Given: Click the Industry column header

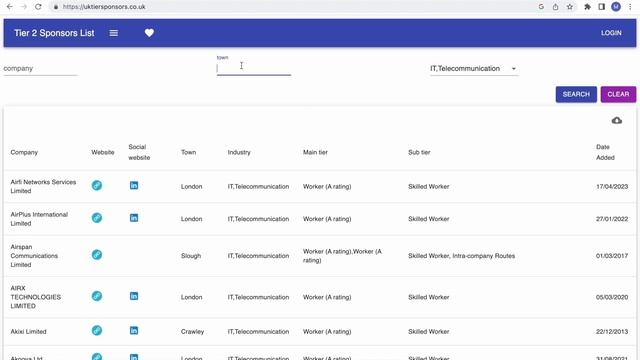Looking at the screenshot, I should (239, 152).
